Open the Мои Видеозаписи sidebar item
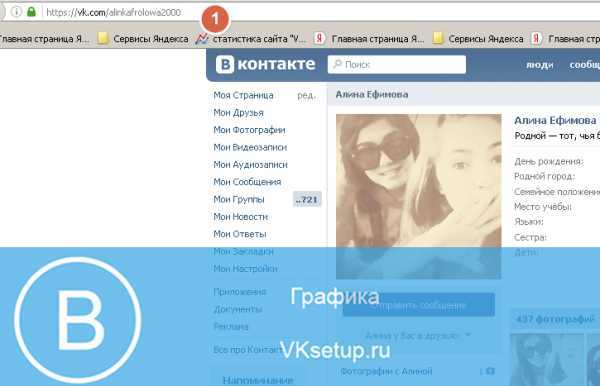Image resolution: width=600 pixels, height=386 pixels. point(250,147)
